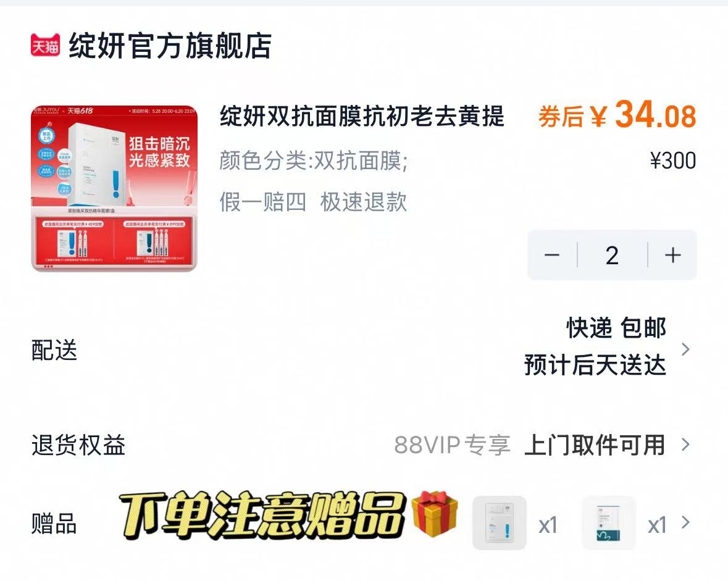
Task: Tap the 极速退款 fast refund label
Action: (364, 202)
